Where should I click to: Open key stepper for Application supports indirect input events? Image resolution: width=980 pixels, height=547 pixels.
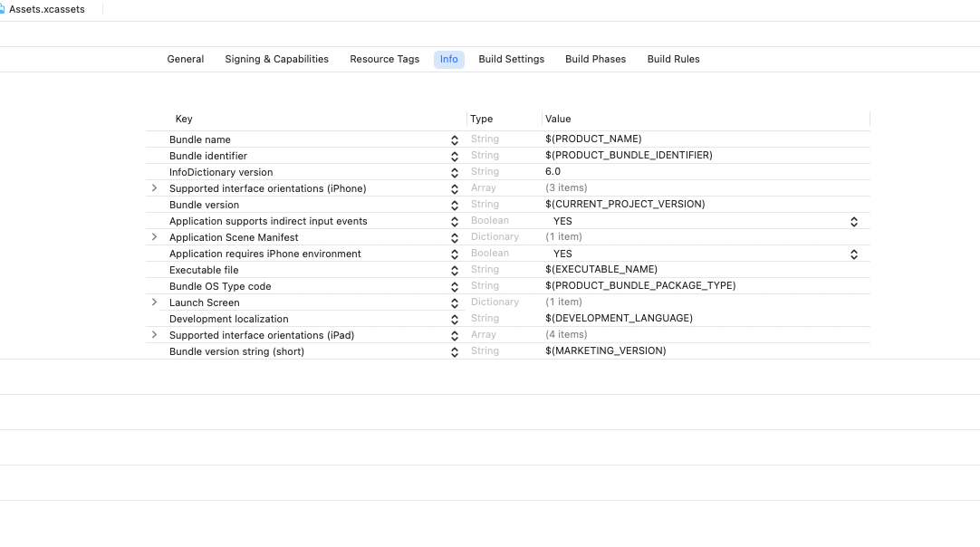click(455, 221)
